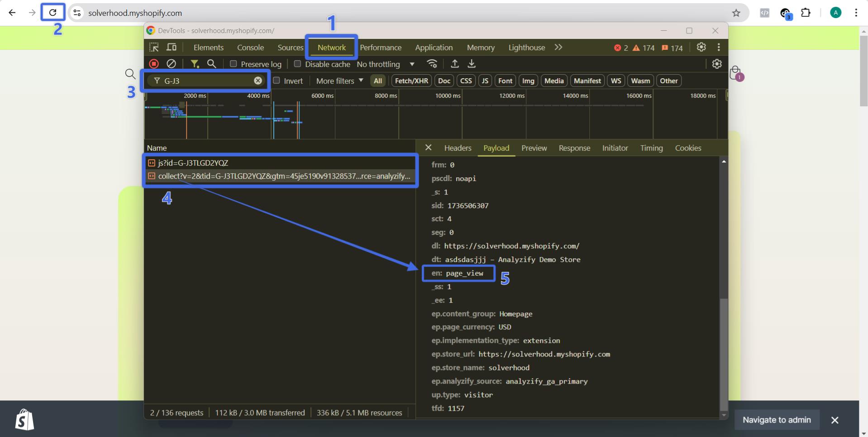The width and height of the screenshot is (868, 437).
Task: Check the Invert filter checkbox
Action: pyautogui.click(x=276, y=81)
